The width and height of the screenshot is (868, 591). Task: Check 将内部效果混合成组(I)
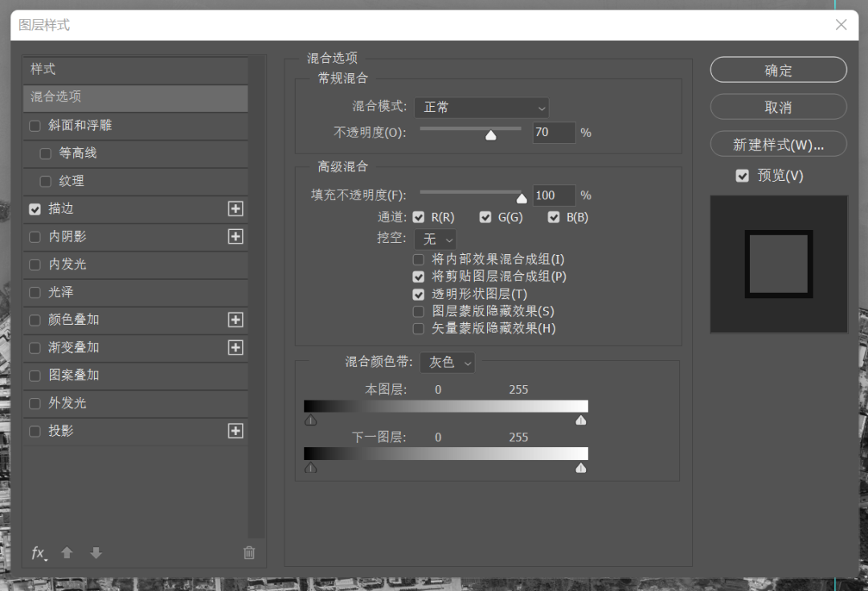pos(419,259)
